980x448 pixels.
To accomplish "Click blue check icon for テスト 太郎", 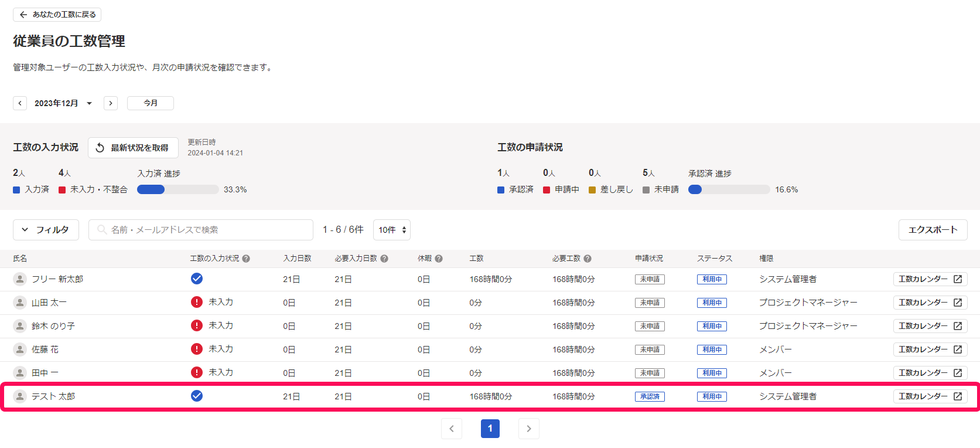I will click(197, 396).
